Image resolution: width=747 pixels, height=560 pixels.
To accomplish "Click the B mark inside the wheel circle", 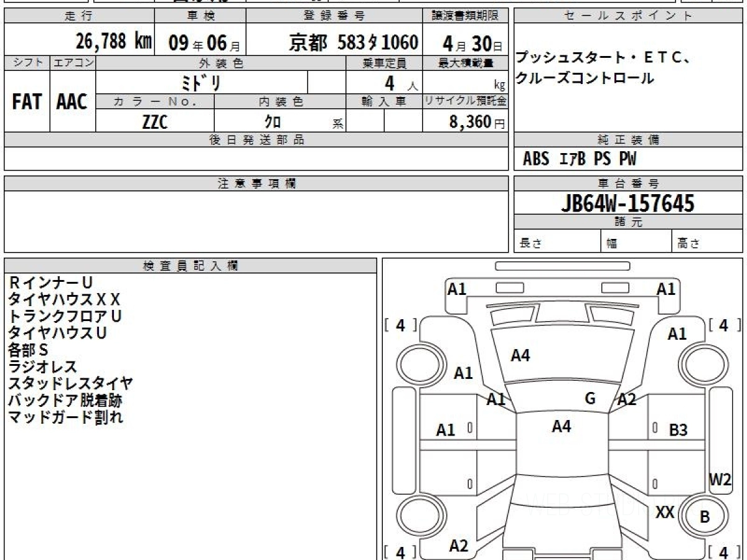I will [705, 517].
